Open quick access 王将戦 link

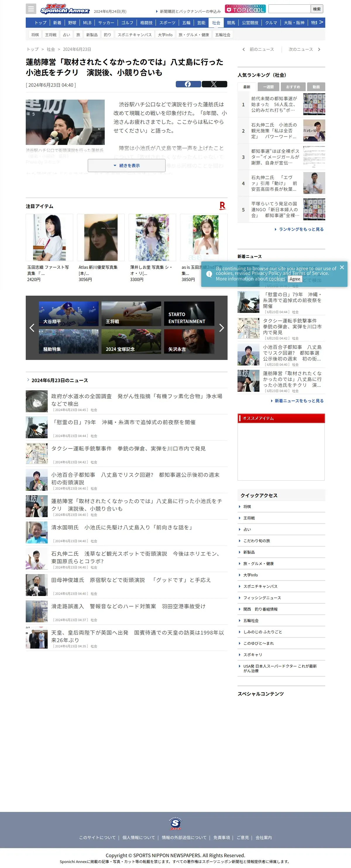(x=249, y=518)
